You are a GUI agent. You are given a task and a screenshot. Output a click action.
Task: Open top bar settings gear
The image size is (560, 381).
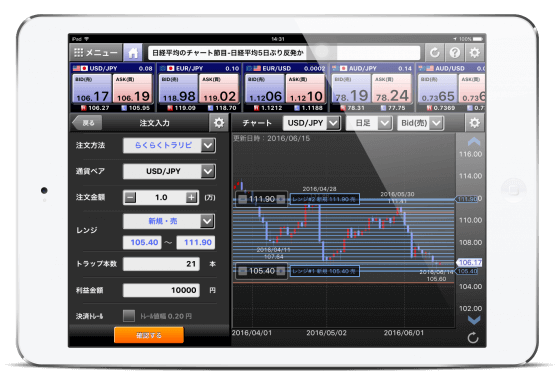[x=474, y=53]
